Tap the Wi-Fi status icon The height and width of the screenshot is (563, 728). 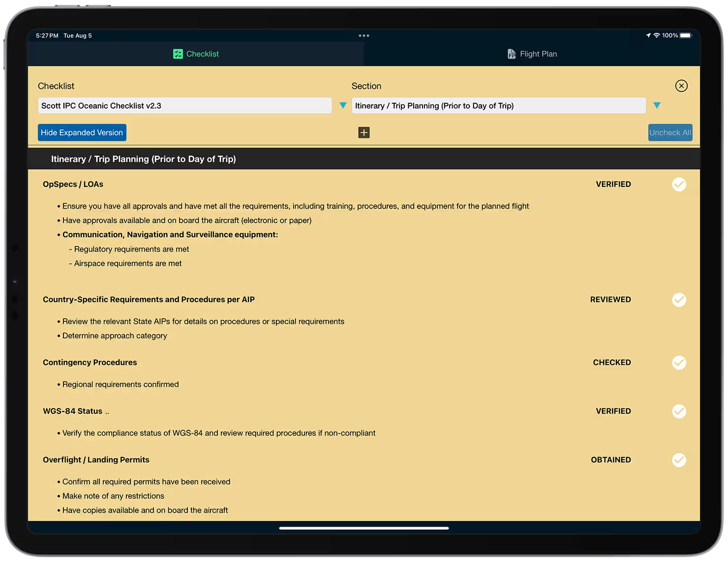click(656, 35)
